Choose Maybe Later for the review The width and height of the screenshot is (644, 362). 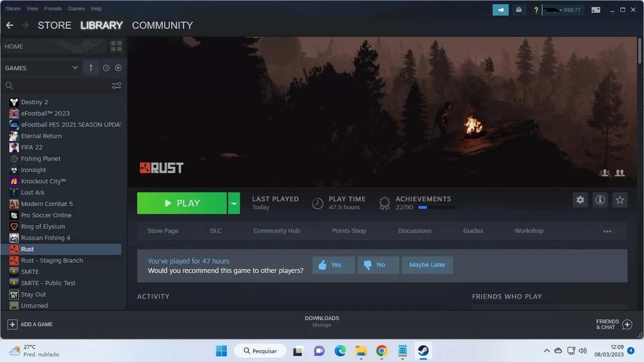(428, 265)
